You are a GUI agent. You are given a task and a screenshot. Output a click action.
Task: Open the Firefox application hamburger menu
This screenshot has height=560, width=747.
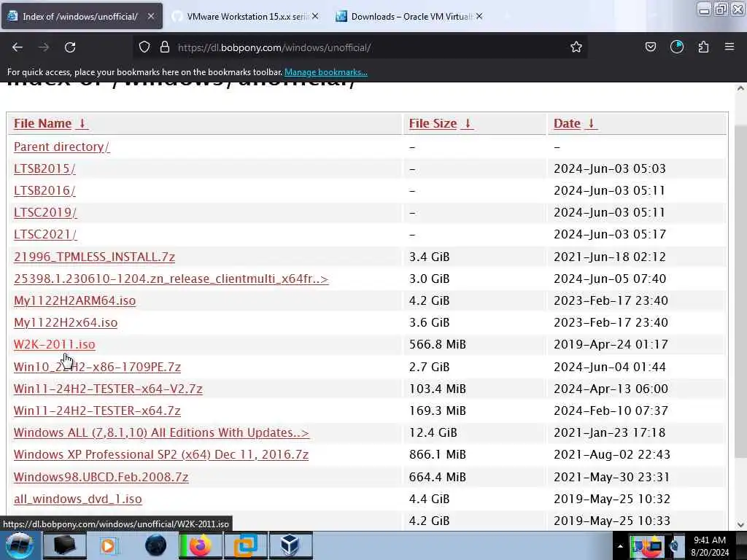[x=729, y=47]
